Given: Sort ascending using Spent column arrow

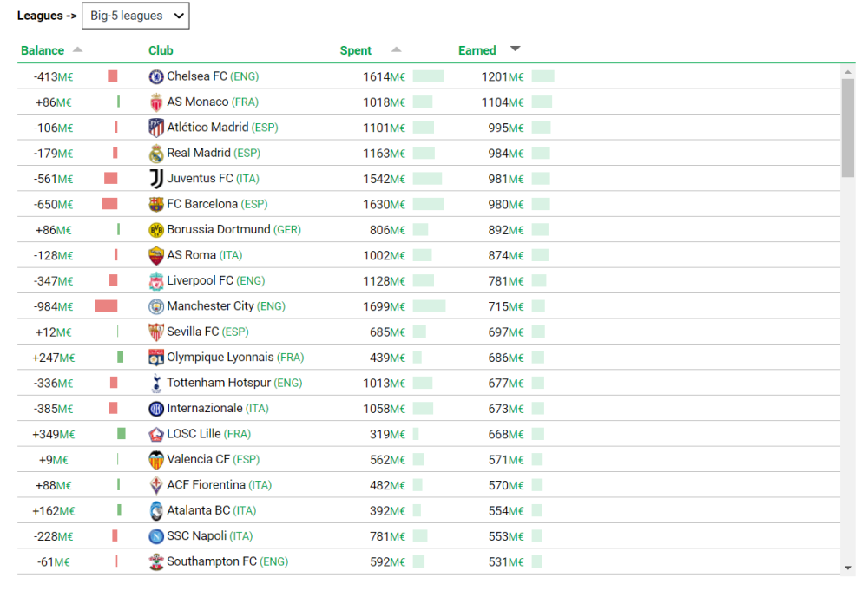Looking at the screenshot, I should (x=396, y=49).
